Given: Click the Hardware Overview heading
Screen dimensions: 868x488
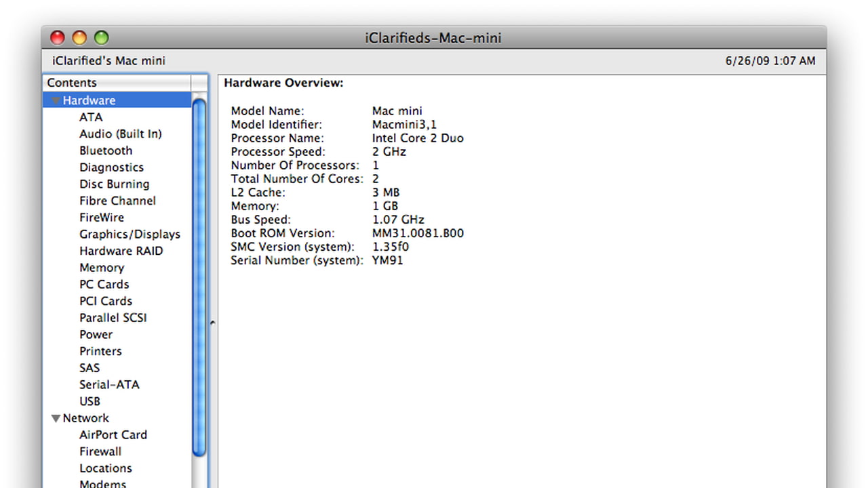Looking at the screenshot, I should tap(284, 83).
